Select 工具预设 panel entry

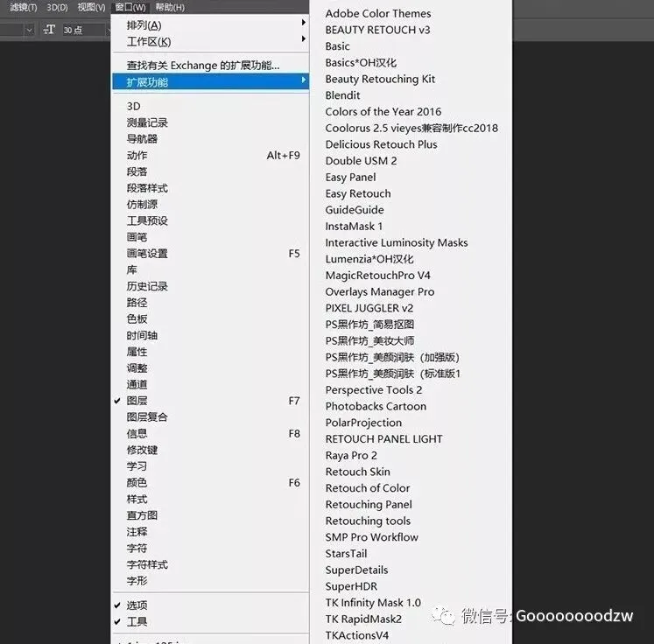pyautogui.click(x=211, y=220)
